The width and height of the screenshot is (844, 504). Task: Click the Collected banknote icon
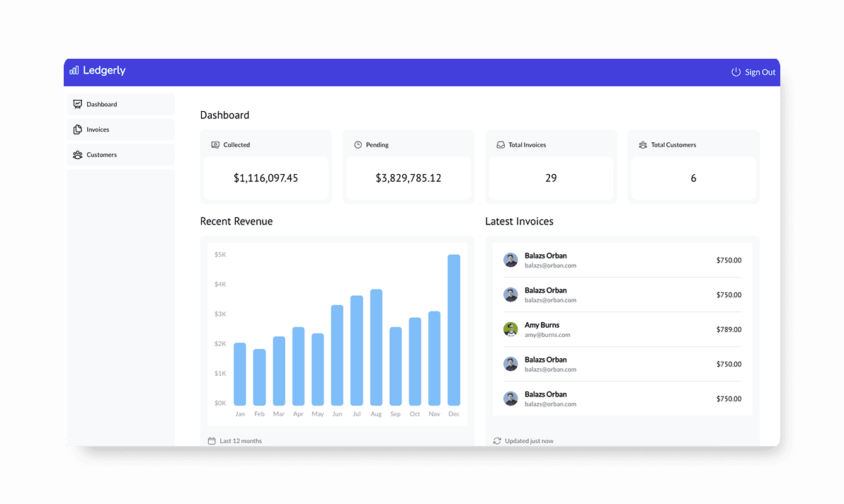click(x=215, y=144)
